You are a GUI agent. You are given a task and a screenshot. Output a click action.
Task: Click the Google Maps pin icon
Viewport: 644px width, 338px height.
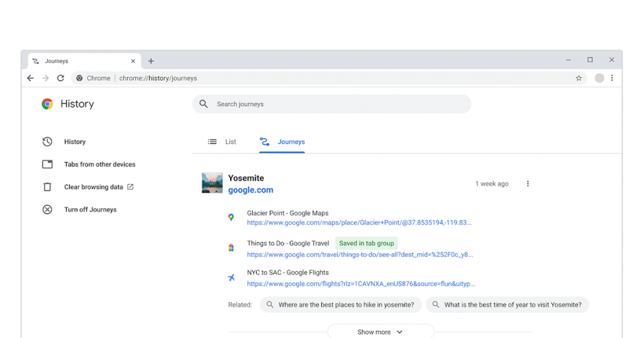tap(231, 217)
